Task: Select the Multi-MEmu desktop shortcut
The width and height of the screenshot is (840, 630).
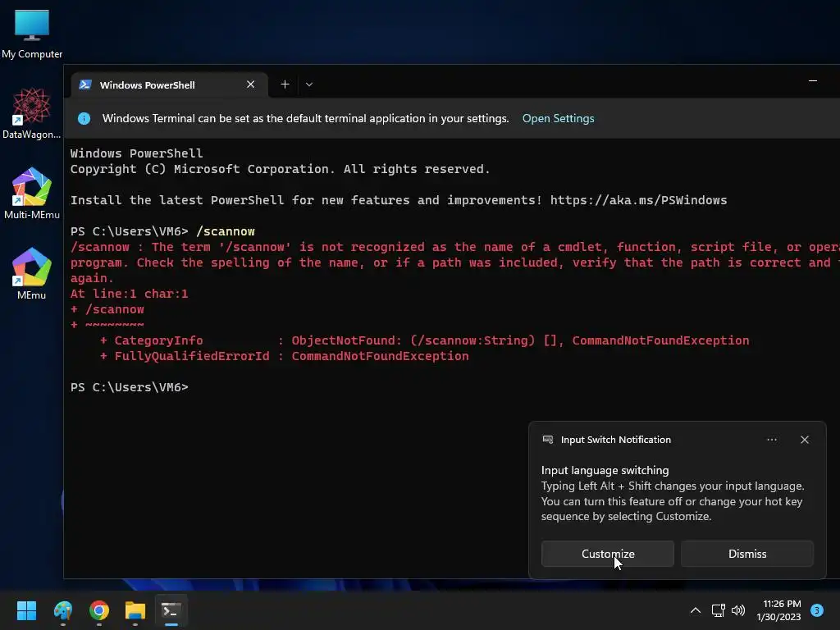Action: 32,194
